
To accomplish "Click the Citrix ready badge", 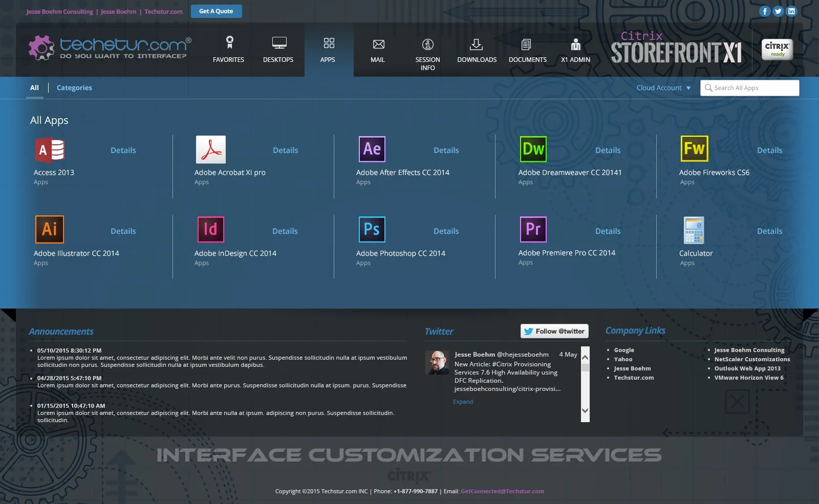I will click(777, 49).
